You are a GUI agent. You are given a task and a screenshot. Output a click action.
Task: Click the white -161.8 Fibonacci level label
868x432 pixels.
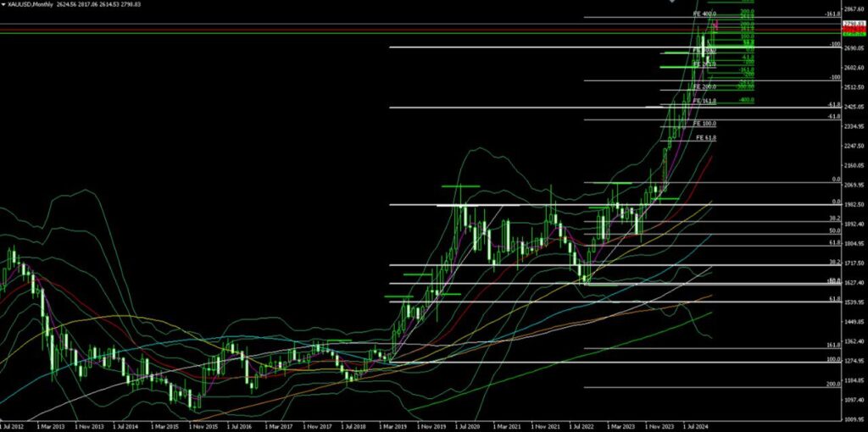(833, 14)
